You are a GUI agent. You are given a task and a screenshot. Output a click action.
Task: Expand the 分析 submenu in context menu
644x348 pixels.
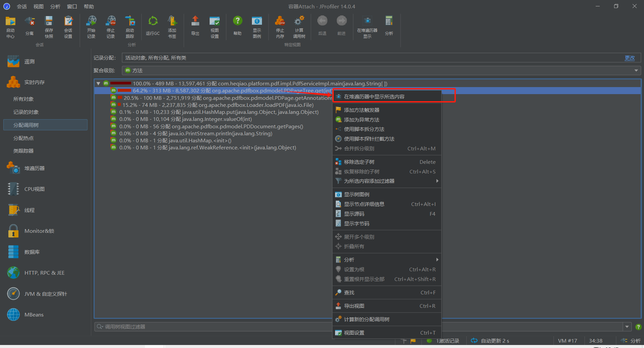[387, 260]
